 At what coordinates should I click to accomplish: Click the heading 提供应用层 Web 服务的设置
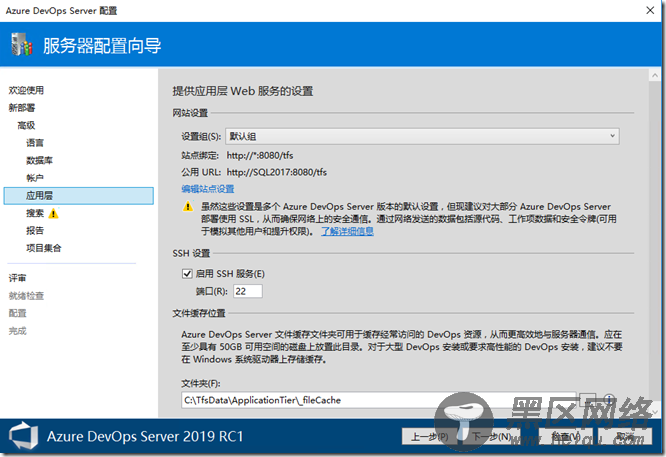tap(243, 91)
